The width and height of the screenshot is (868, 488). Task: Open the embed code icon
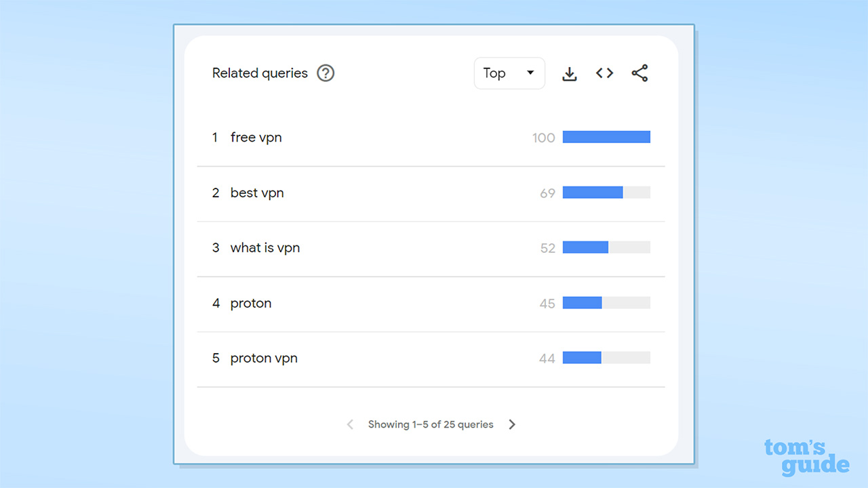[605, 73]
